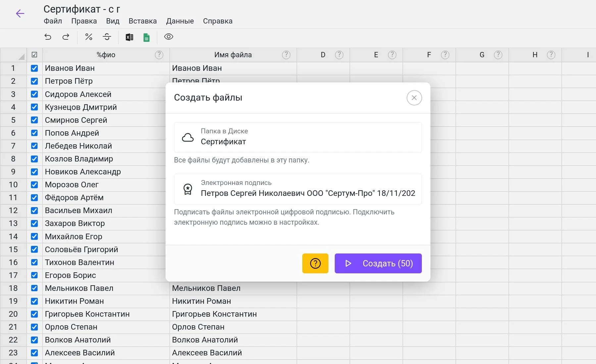Viewport: 596px width, 364px height.
Task: Select the %фио column header
Action: (106, 55)
